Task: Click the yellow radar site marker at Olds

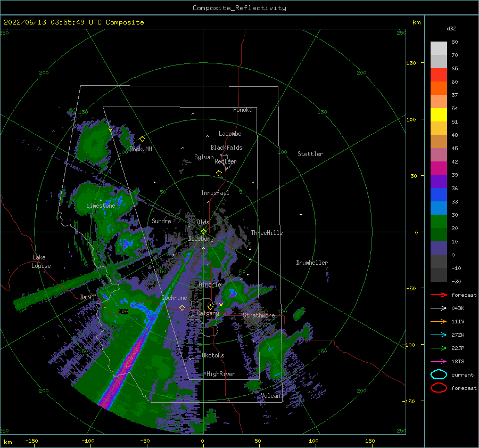Action: point(203,232)
